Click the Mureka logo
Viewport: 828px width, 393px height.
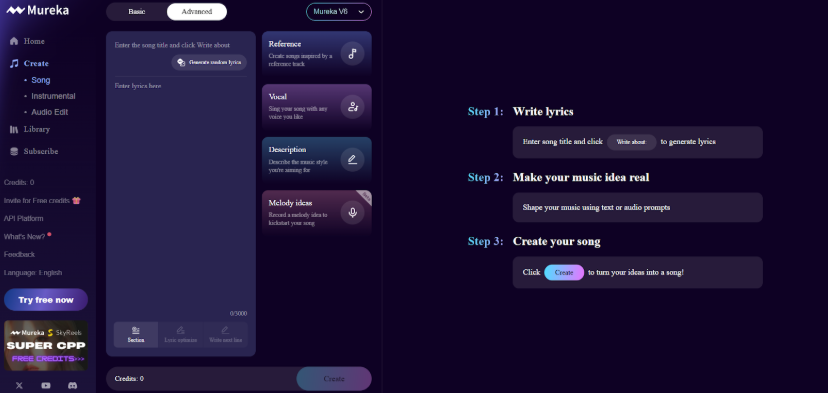[x=37, y=10]
